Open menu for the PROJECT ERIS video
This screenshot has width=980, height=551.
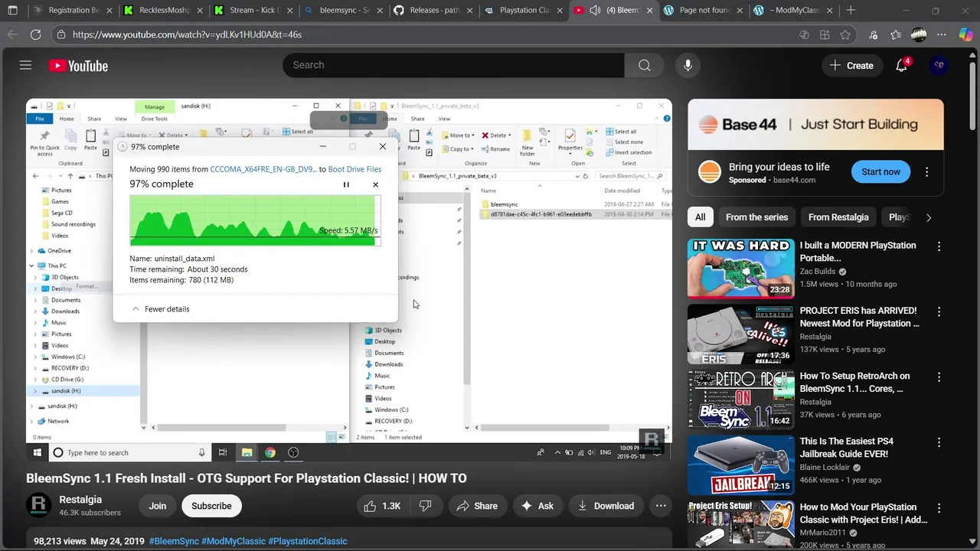pyautogui.click(x=939, y=312)
